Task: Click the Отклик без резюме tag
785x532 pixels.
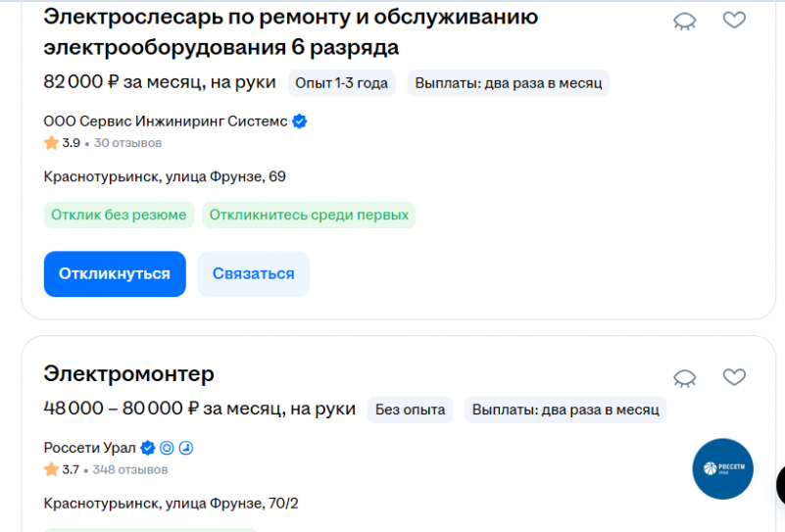Action: pos(119,215)
